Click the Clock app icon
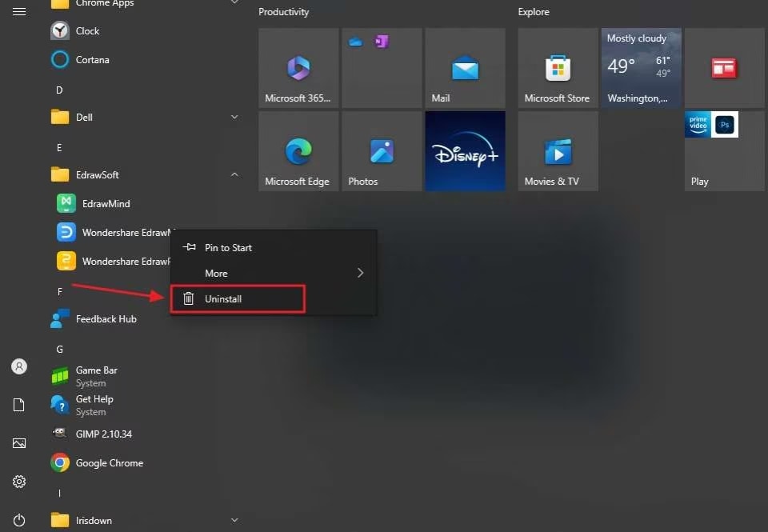The height and width of the screenshot is (532, 768). (x=60, y=31)
